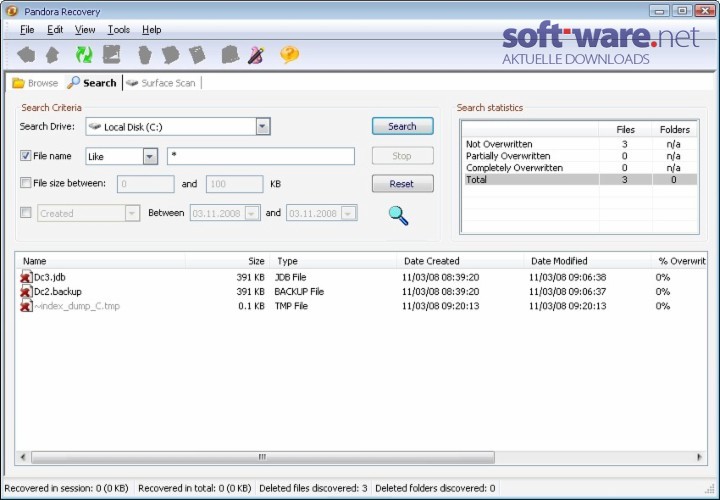Screen dimensions: 720x500
Task: Click 'Recovered in session: 0 (0 KB)' status
Action: [67, 488]
